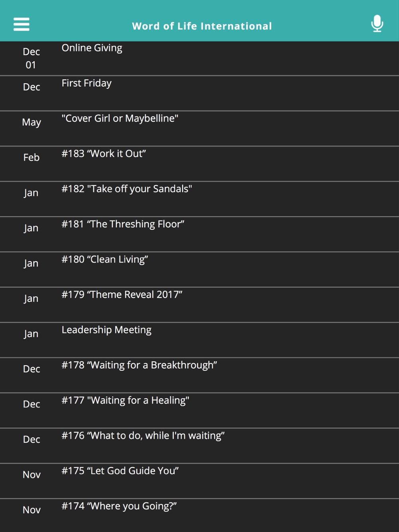399x532 pixels.
Task: Select #182 "Take off your Sandals"
Action: point(199,199)
